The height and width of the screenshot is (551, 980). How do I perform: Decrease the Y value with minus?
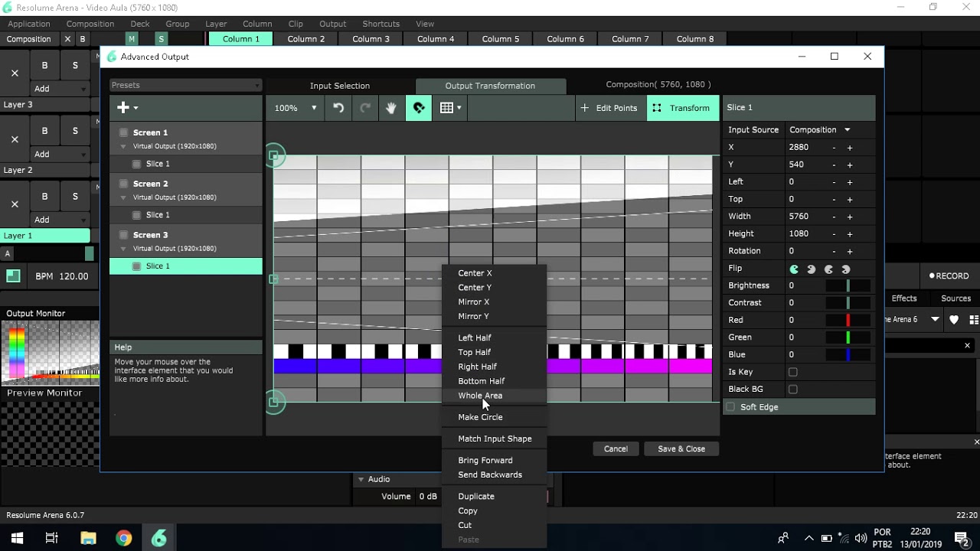tap(834, 165)
